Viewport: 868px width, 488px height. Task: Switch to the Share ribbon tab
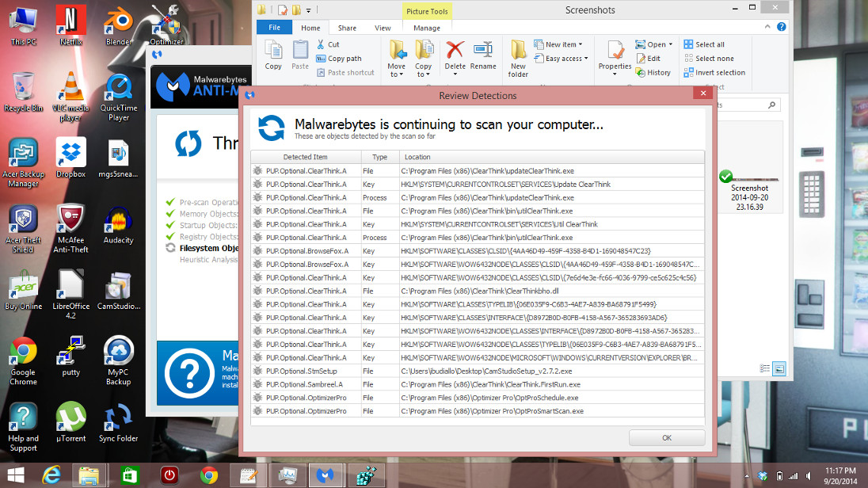coord(347,28)
